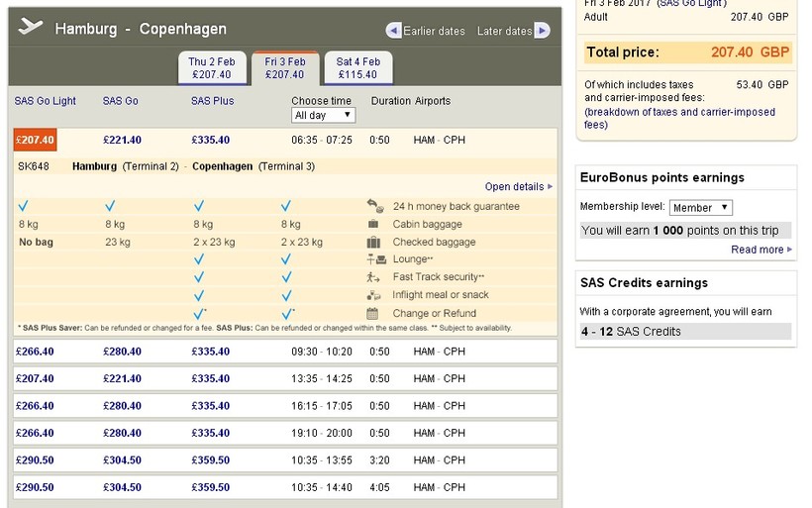Switch to the Sat 4 Feb tab
Screen dimensions: 812x508
coord(356,68)
